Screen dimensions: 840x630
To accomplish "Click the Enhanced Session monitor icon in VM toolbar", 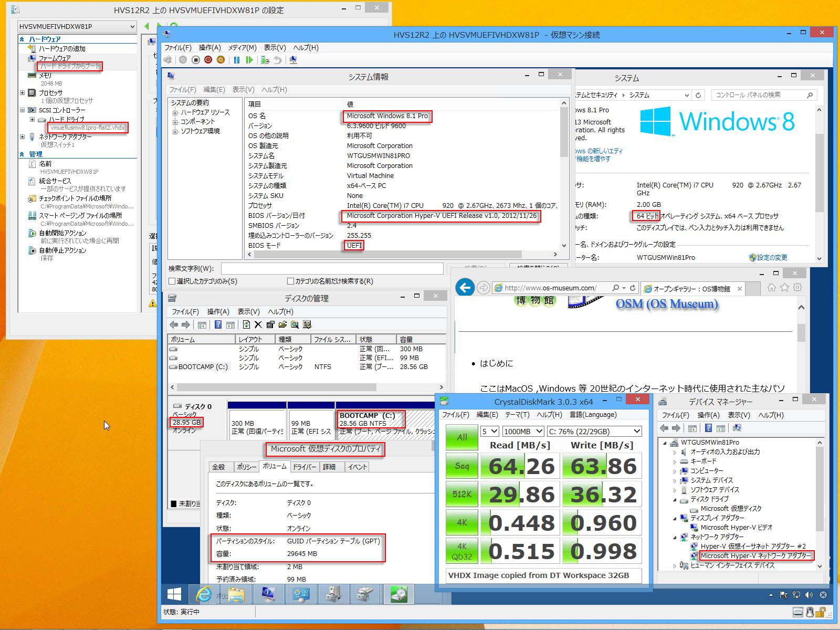I will 293,60.
